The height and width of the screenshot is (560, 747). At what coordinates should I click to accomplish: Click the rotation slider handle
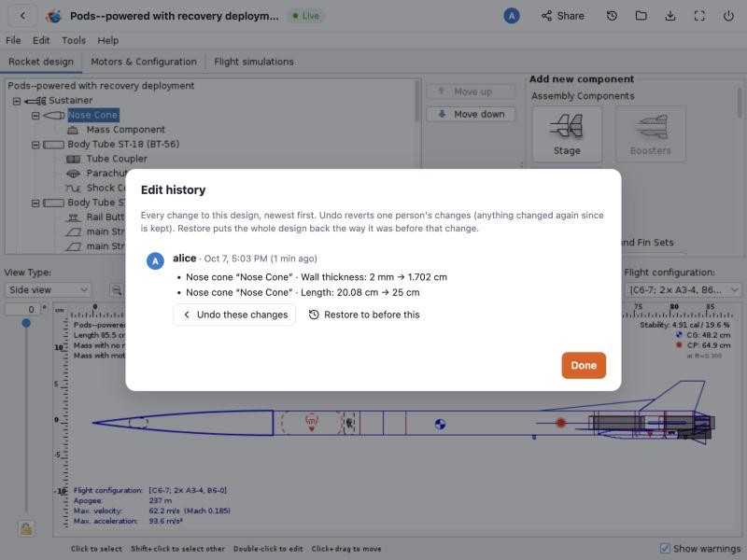26,324
